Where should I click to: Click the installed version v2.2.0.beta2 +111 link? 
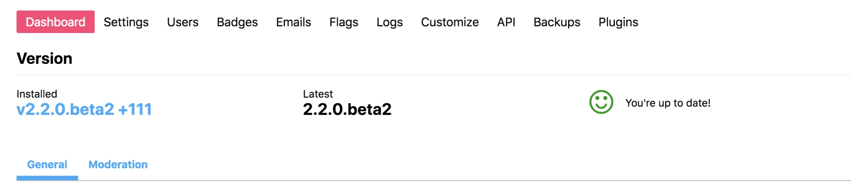84,109
